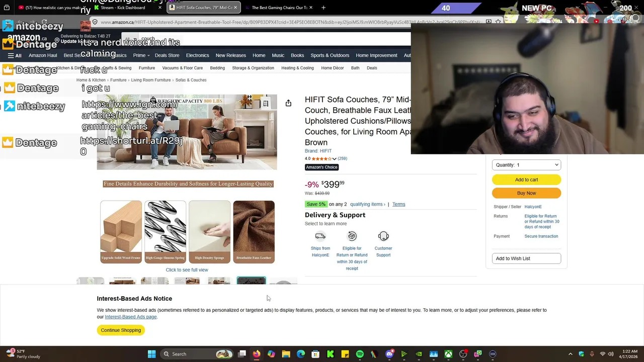Open Home Improvement in Amazon nav

(x=376, y=55)
